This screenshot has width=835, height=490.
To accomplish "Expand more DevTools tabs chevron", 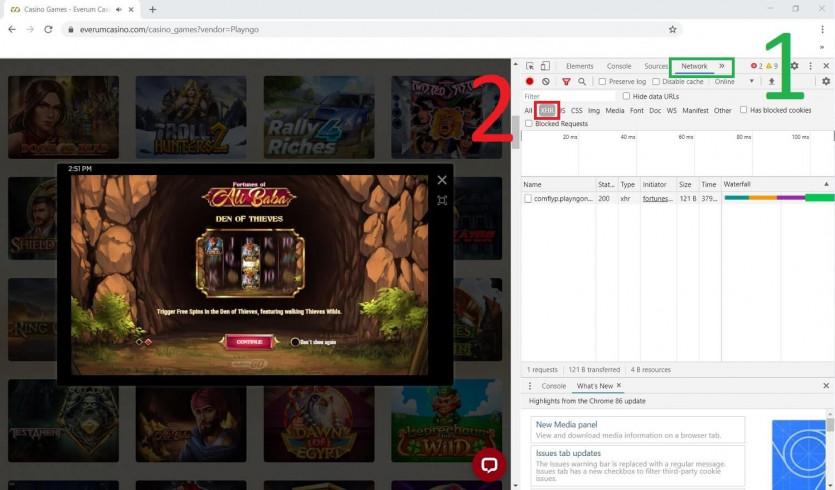I will [x=722, y=66].
